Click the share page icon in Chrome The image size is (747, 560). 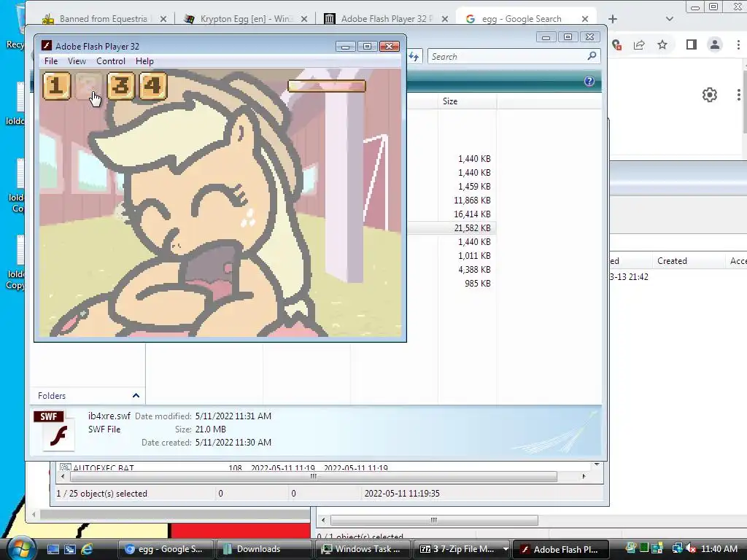click(639, 44)
